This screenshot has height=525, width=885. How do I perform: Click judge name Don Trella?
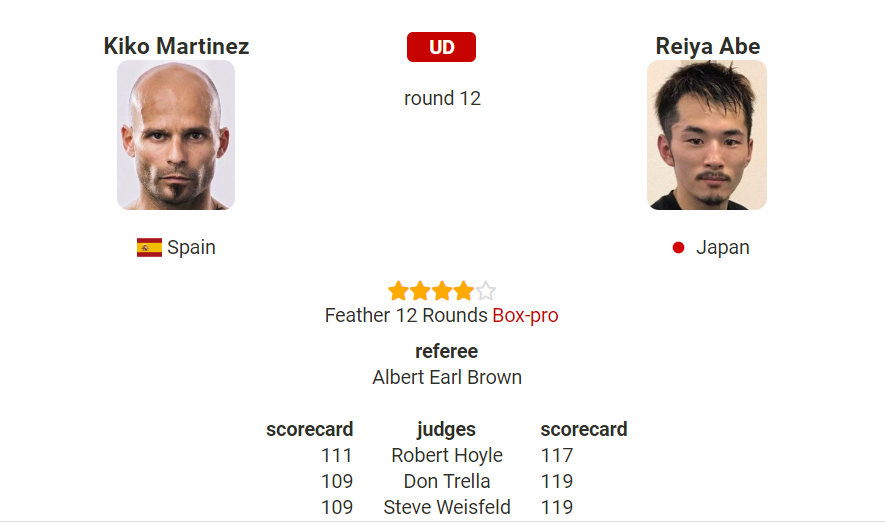(447, 481)
